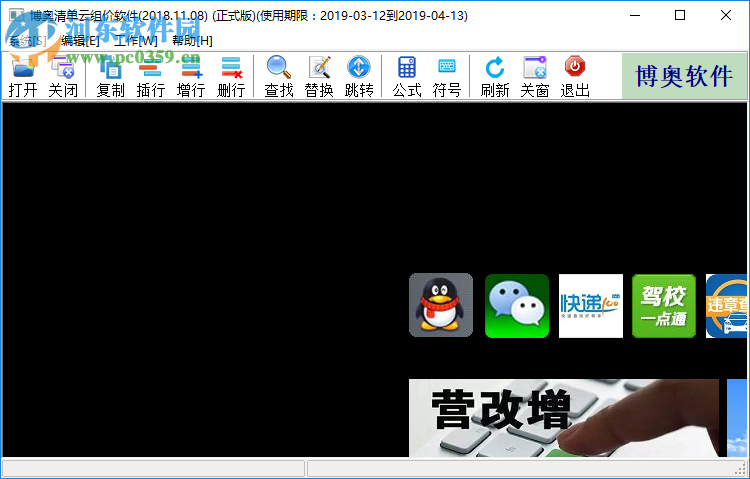Close window via 关窗 toolbar icon
The height and width of the screenshot is (479, 750).
[x=535, y=77]
